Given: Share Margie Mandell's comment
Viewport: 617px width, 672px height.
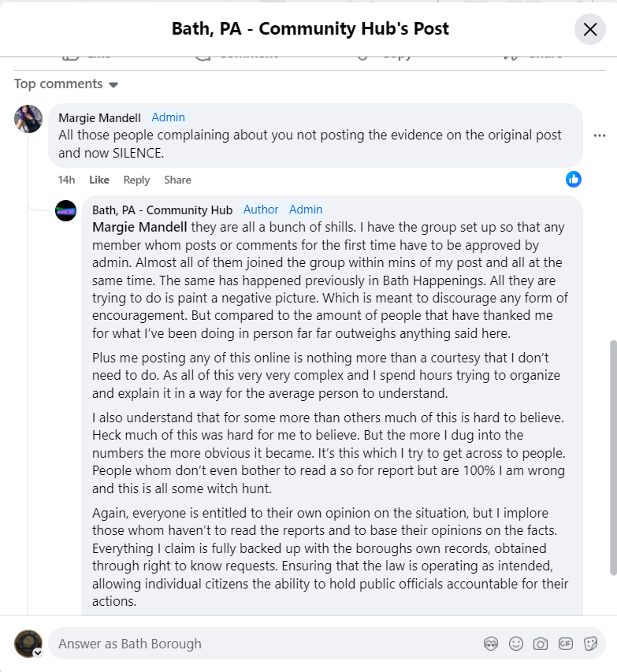Looking at the screenshot, I should tap(177, 180).
